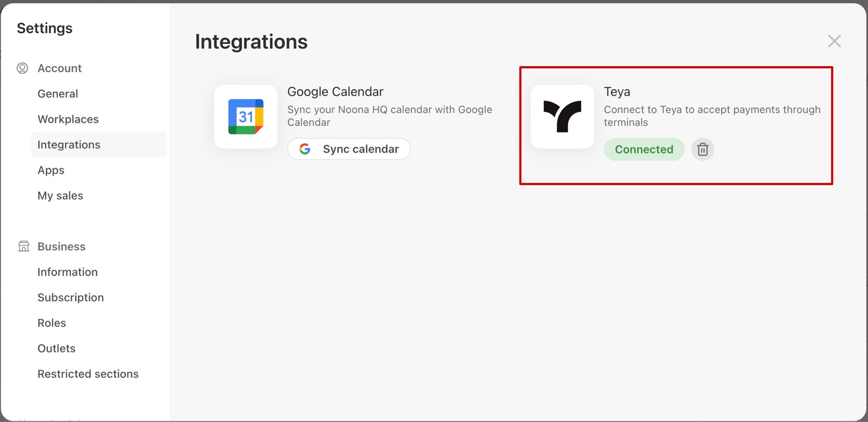
Task: Click the Teya trash delete icon
Action: pos(702,150)
